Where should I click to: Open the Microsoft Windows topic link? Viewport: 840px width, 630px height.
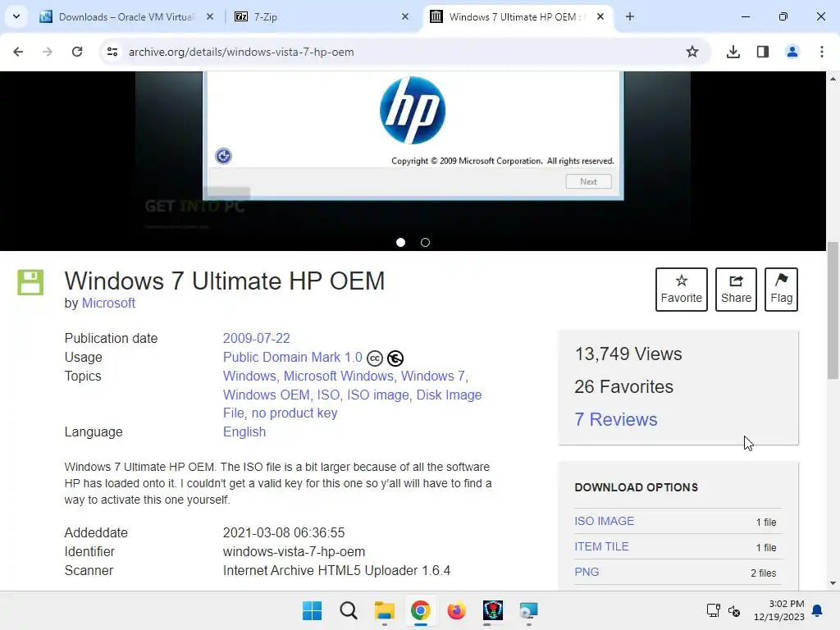(x=339, y=376)
